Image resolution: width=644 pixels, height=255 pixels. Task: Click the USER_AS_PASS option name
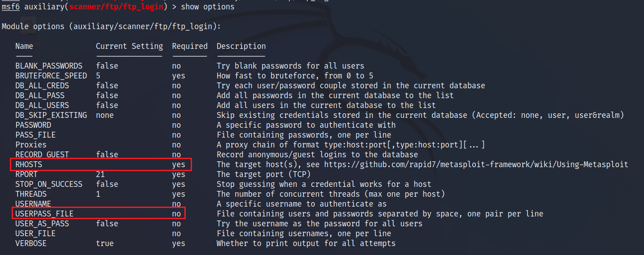pyautogui.click(x=42, y=224)
